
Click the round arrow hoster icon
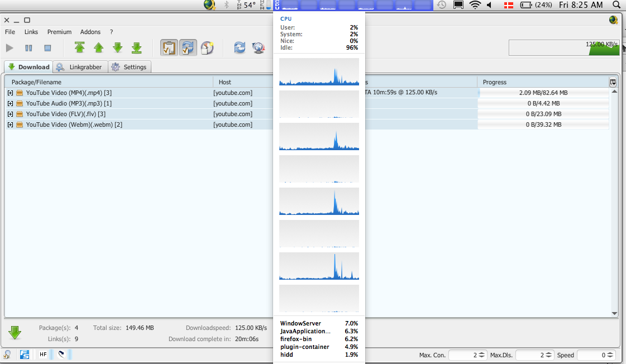click(x=61, y=354)
